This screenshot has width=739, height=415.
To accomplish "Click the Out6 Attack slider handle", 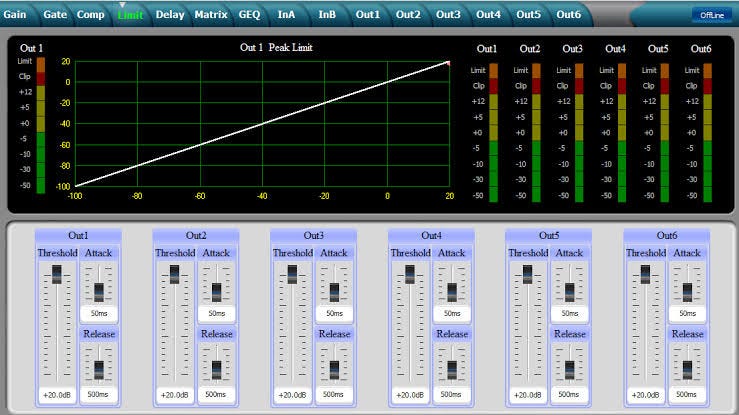I will click(687, 293).
